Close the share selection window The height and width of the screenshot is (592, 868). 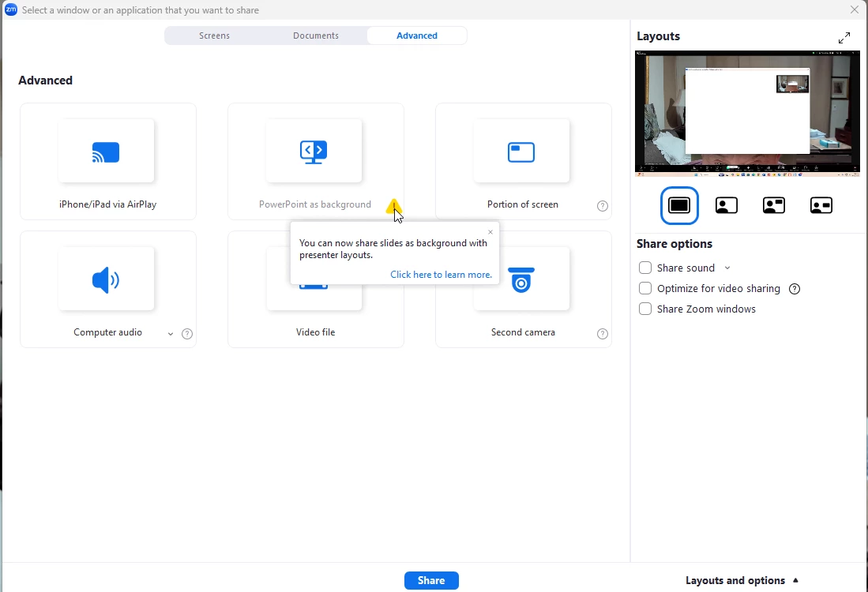(x=854, y=9)
